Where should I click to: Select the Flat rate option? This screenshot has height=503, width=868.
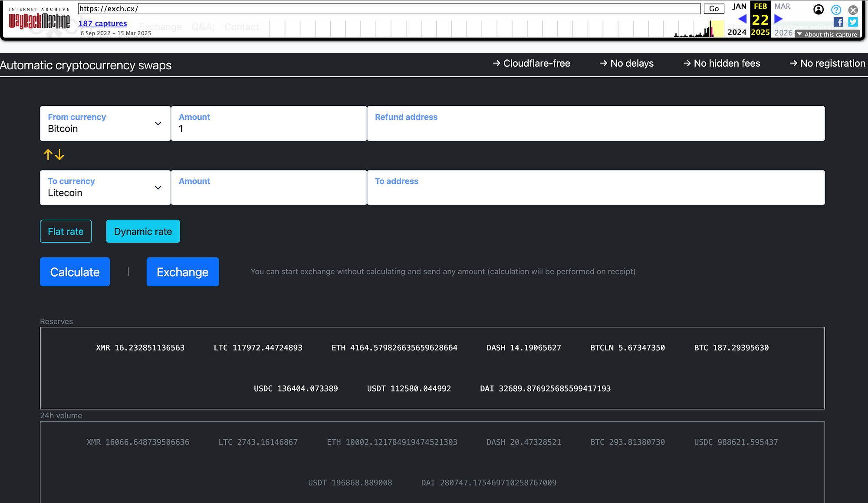coord(66,231)
